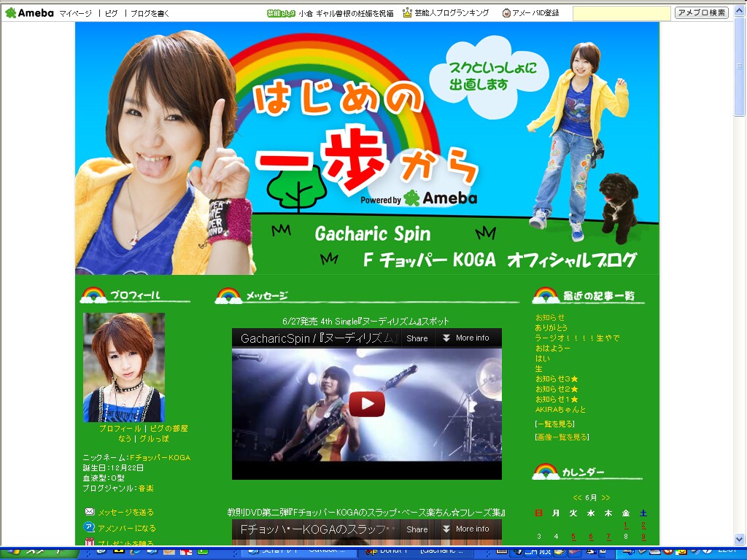Open [一覧を見る] article list link
Screen dimensions: 747x560
[554, 424]
